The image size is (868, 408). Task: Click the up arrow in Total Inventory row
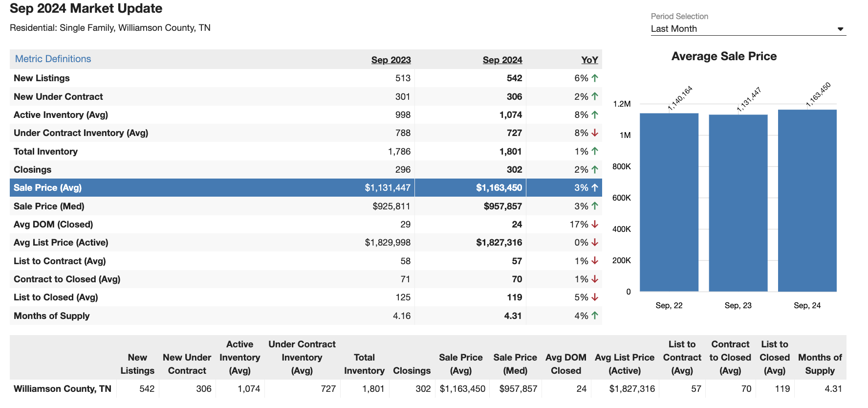tap(595, 151)
